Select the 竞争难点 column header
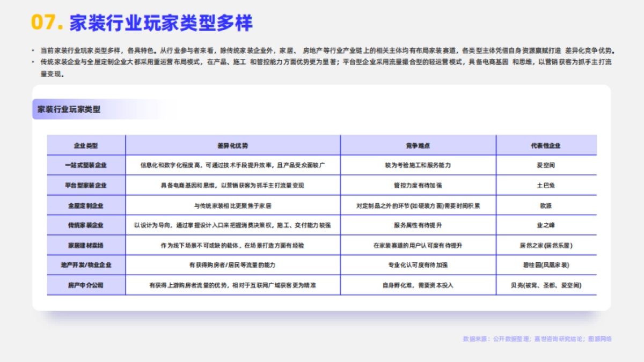Viewport: 644px width, 362px height. coord(418,145)
